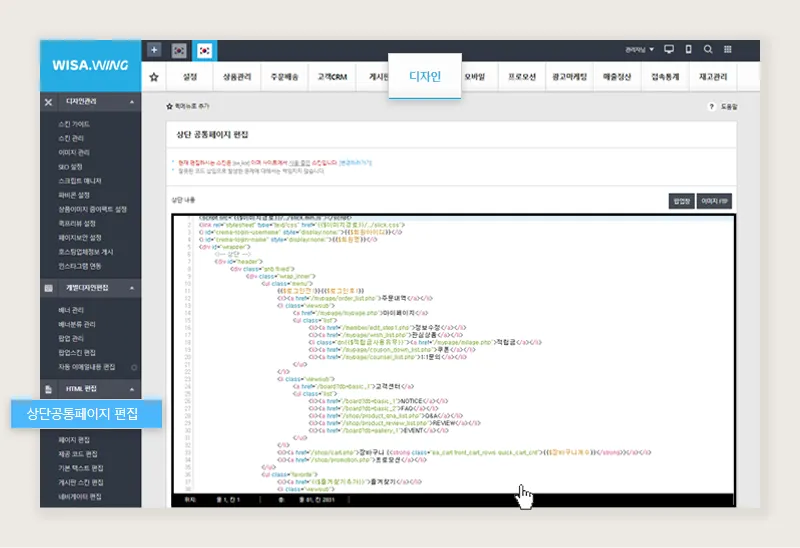Viewport: 800px width, 548px height.
Task: Select 배너 관리 in sidebar
Action: pos(71,310)
